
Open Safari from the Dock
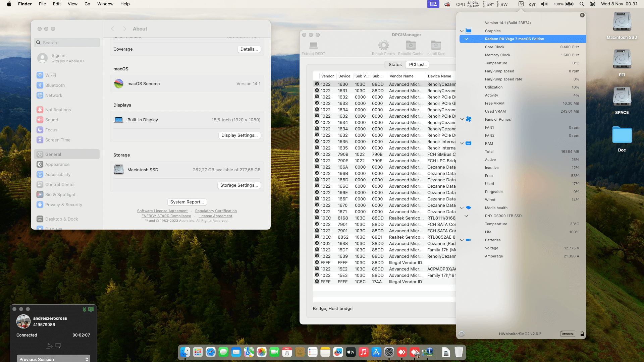(211, 352)
